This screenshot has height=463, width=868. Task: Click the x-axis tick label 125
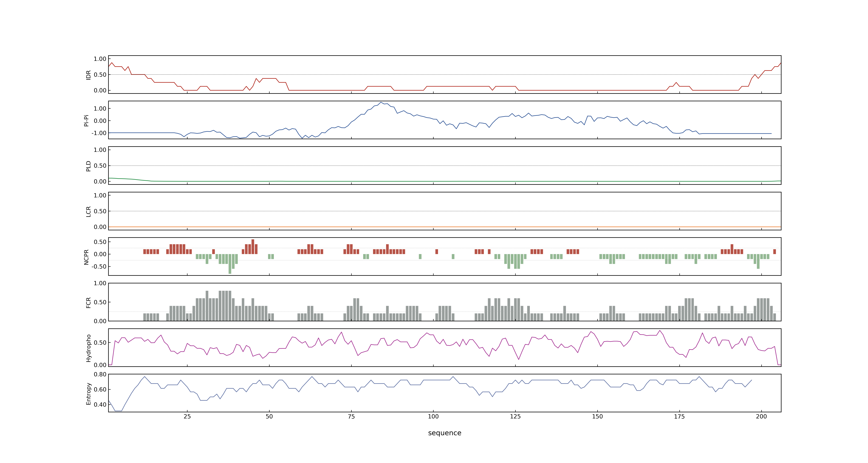click(x=515, y=416)
